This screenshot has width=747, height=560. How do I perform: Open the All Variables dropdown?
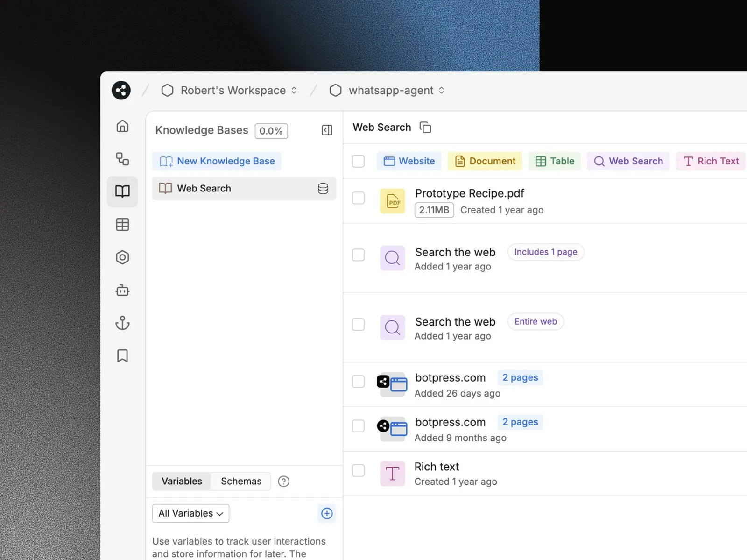(190, 513)
